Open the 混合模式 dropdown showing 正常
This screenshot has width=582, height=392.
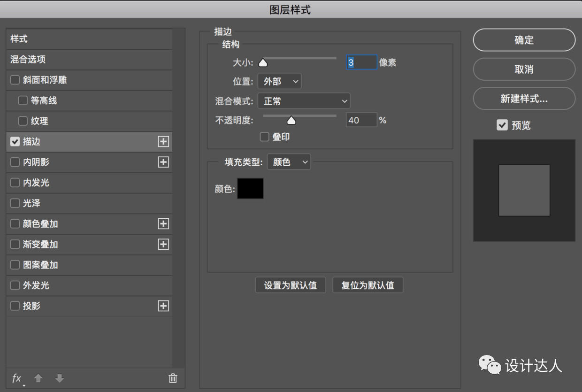304,101
